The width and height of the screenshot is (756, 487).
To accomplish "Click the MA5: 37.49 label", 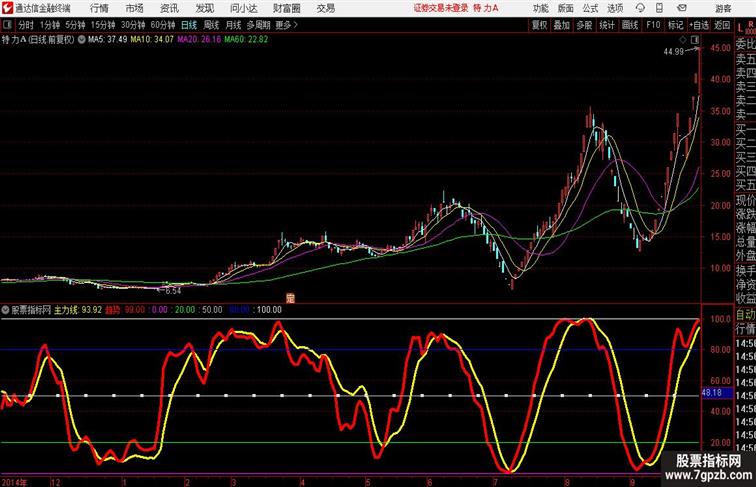I will [108, 40].
